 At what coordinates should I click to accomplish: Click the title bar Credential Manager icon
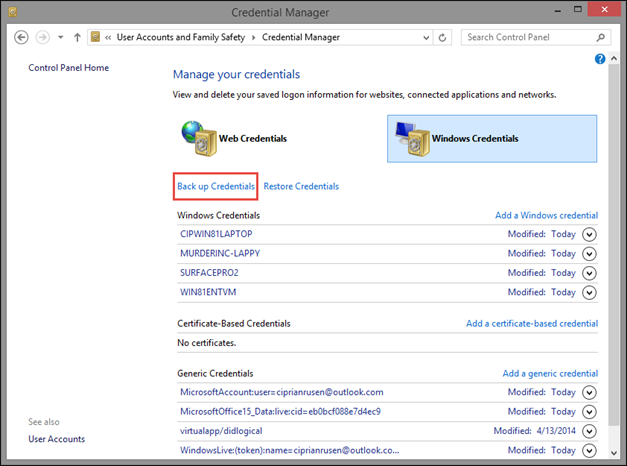(x=12, y=12)
